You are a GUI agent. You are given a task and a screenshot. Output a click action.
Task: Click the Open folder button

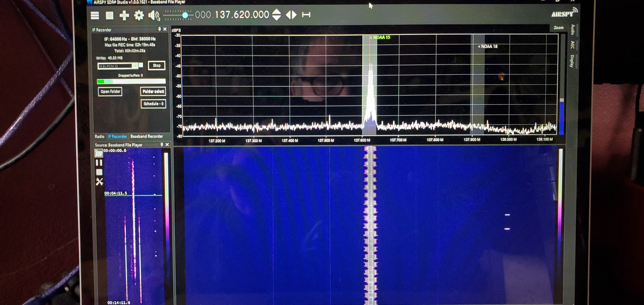point(110,92)
